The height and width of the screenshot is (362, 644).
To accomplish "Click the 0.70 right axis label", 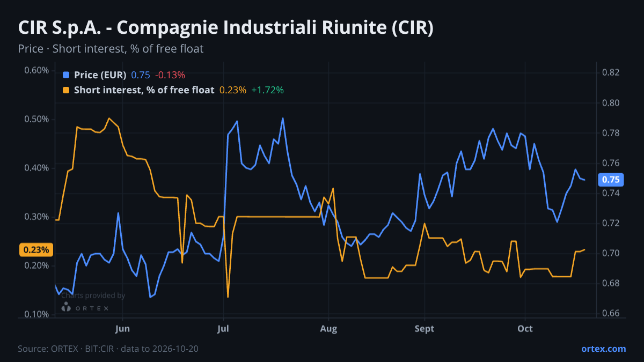I will pos(611,253).
